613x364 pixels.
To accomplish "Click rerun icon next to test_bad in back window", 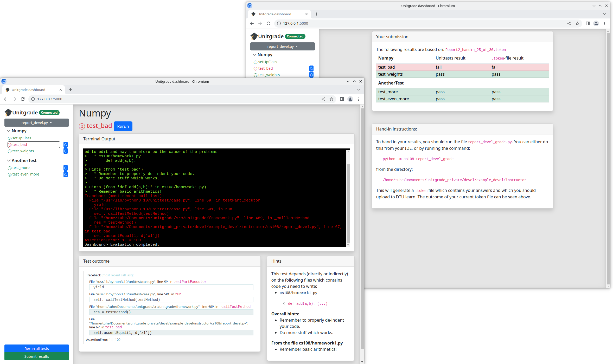I will [x=311, y=68].
